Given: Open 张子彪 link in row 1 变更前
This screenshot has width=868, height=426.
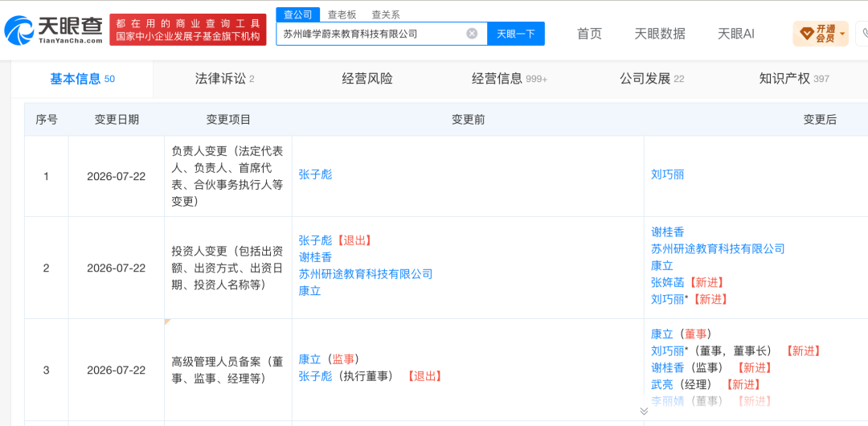Looking at the screenshot, I should pos(316,175).
